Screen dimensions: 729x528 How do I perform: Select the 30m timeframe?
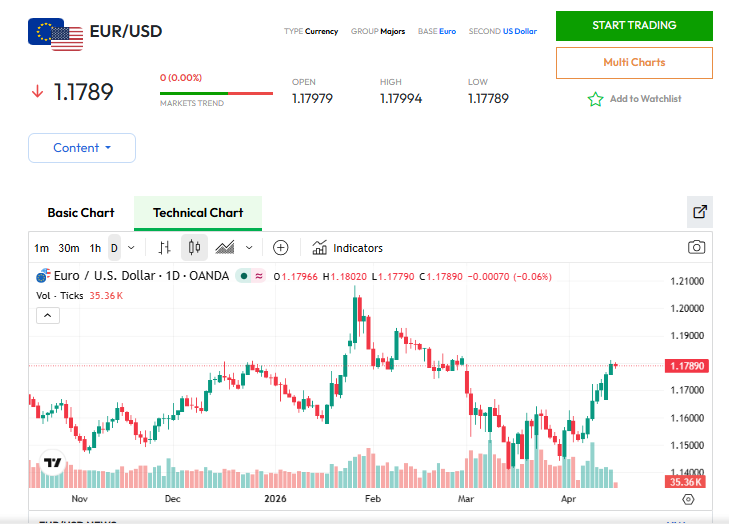pyautogui.click(x=69, y=248)
